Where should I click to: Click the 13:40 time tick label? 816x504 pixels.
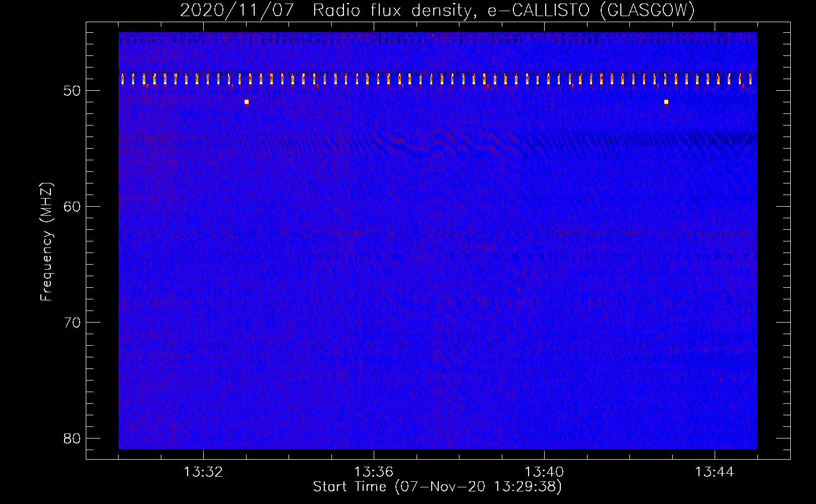(544, 472)
